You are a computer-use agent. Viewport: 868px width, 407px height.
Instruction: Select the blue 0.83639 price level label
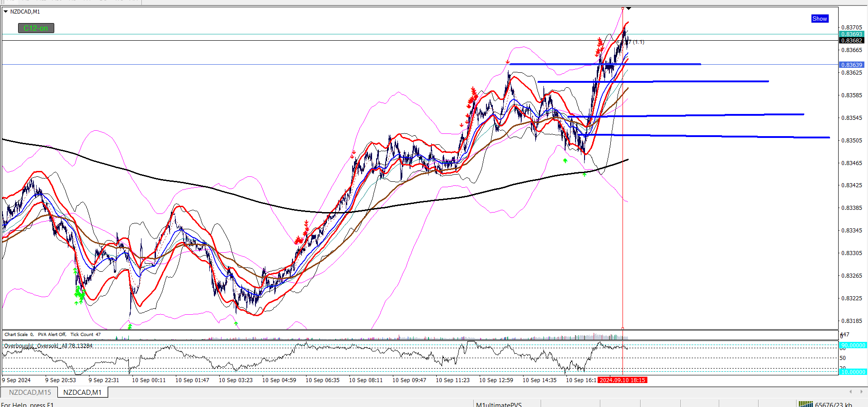tap(852, 65)
